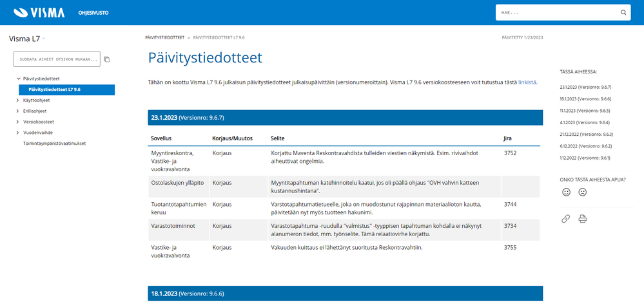Open the Versiokoosteet sidebar item
644x307 pixels.
[x=38, y=122]
